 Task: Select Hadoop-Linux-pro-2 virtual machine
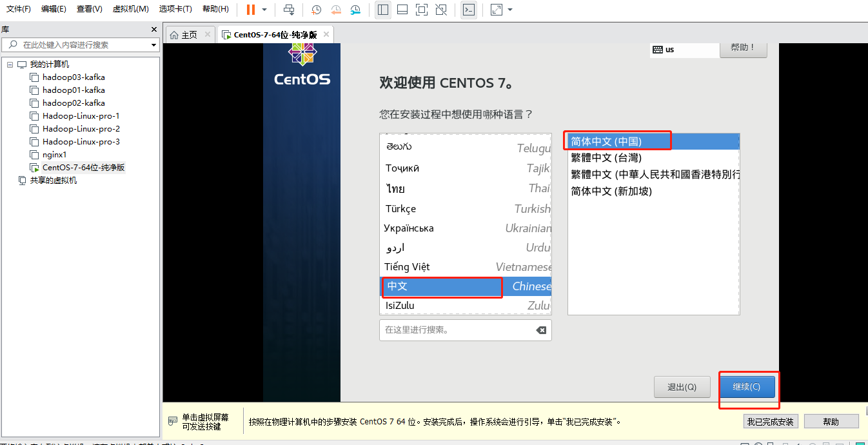coord(81,129)
